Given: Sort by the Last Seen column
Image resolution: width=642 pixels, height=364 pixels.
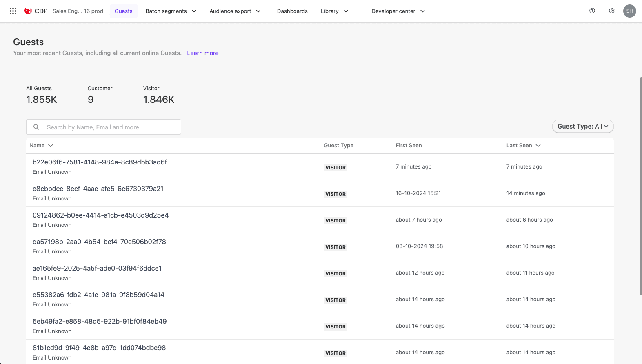Looking at the screenshot, I should (x=523, y=145).
